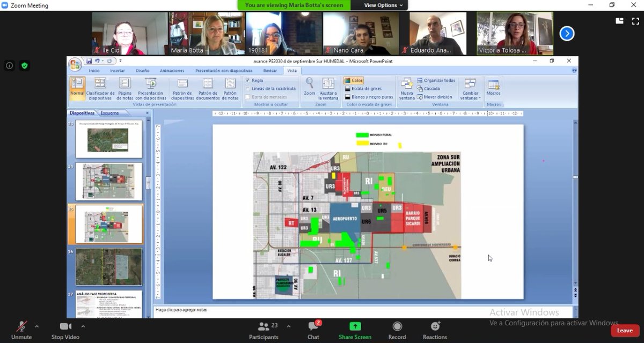The image size is (644, 343).
Task: Undo via quick access toolbar
Action: [x=98, y=61]
